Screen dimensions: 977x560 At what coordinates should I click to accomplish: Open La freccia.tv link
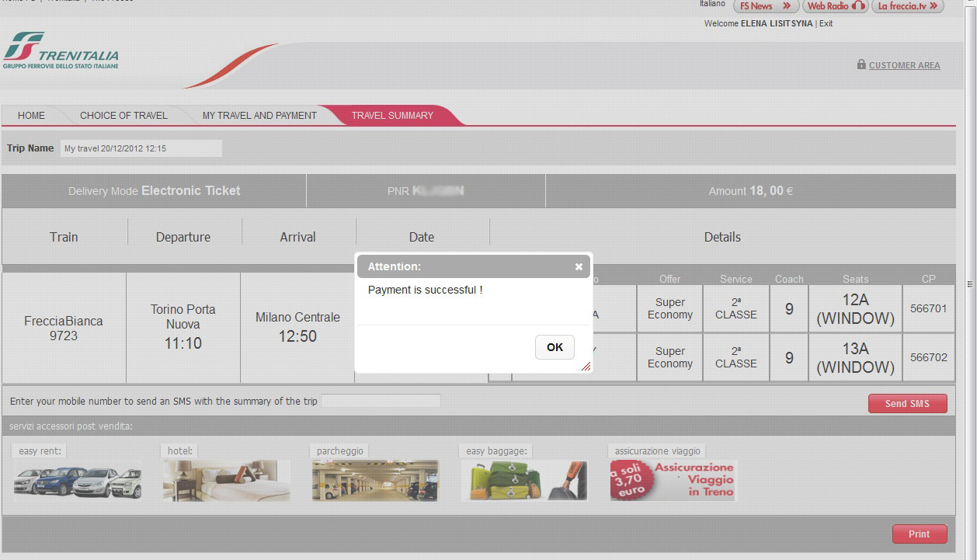click(908, 6)
